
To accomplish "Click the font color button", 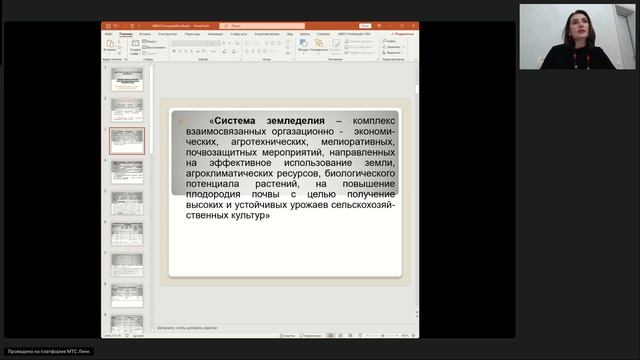I will (234, 51).
